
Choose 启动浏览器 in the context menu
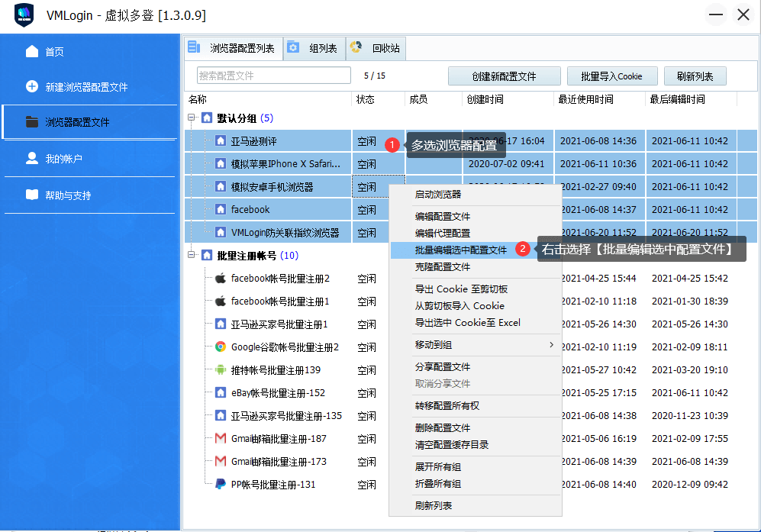475,194
